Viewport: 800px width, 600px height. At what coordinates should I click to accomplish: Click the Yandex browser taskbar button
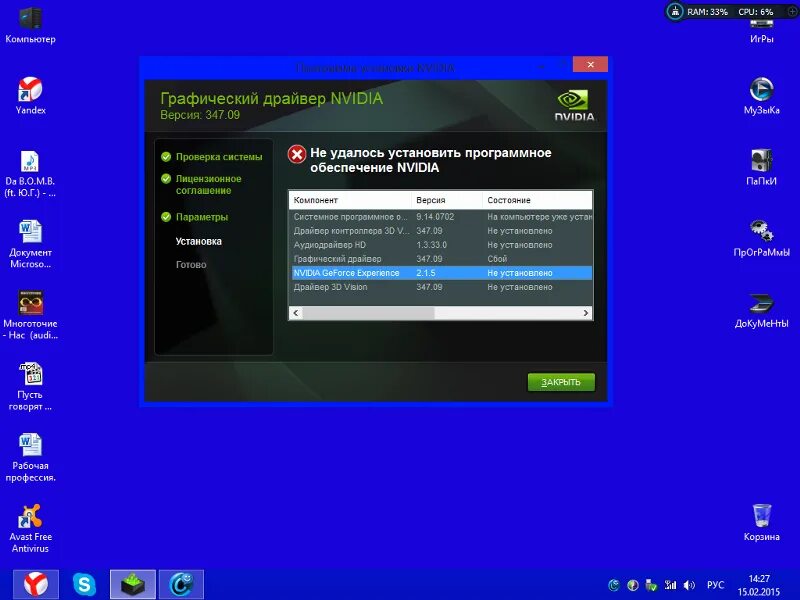pos(36,584)
